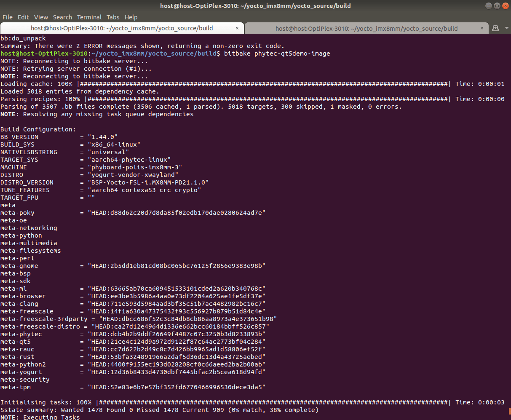
Task: Open the Help menu
Action: tap(131, 17)
